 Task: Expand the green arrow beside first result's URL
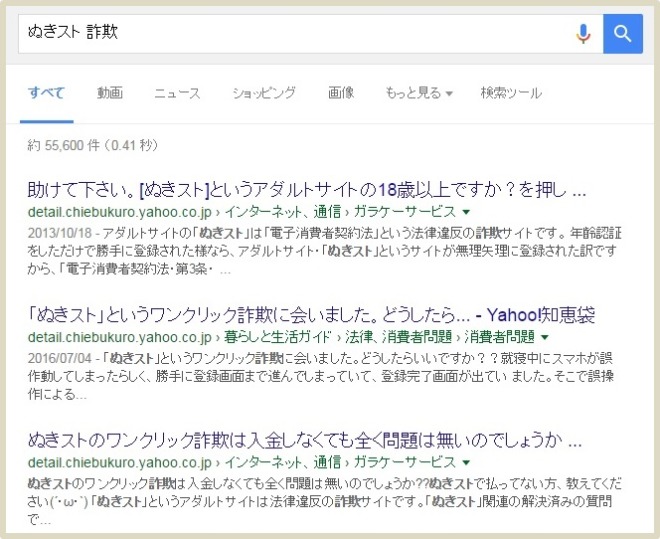467,212
